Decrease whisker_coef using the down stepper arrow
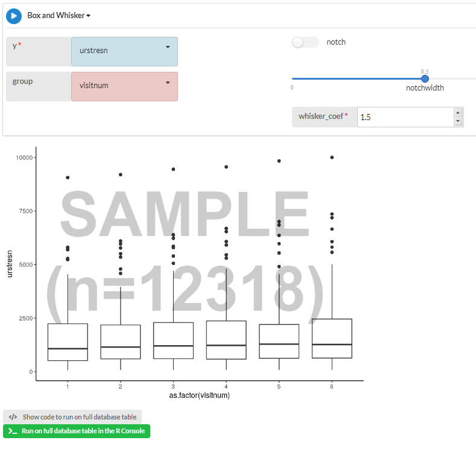476x449 pixels. 458,121
